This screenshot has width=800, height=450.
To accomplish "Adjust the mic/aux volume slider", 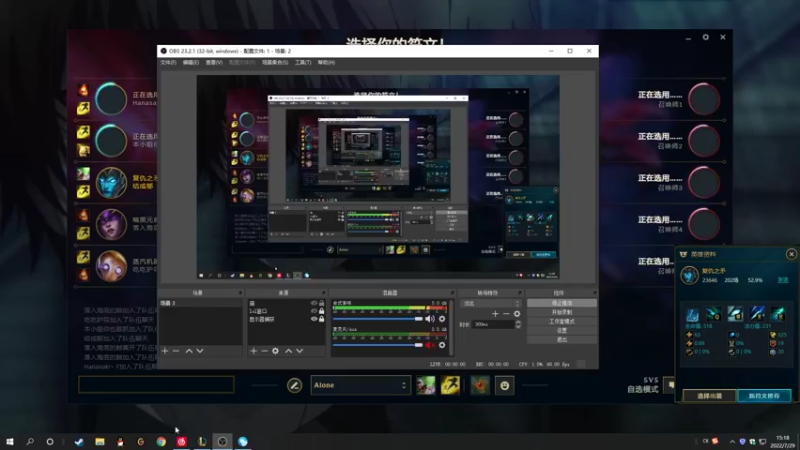I will point(378,345).
